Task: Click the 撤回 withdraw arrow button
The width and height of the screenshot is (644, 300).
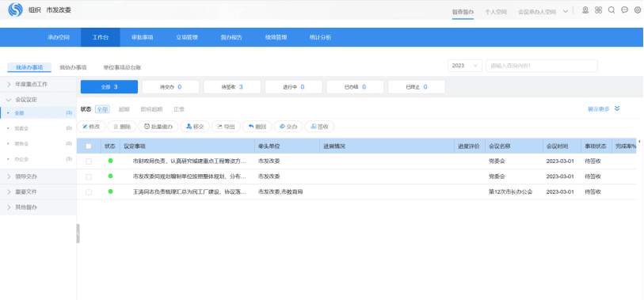Action: pos(257,127)
